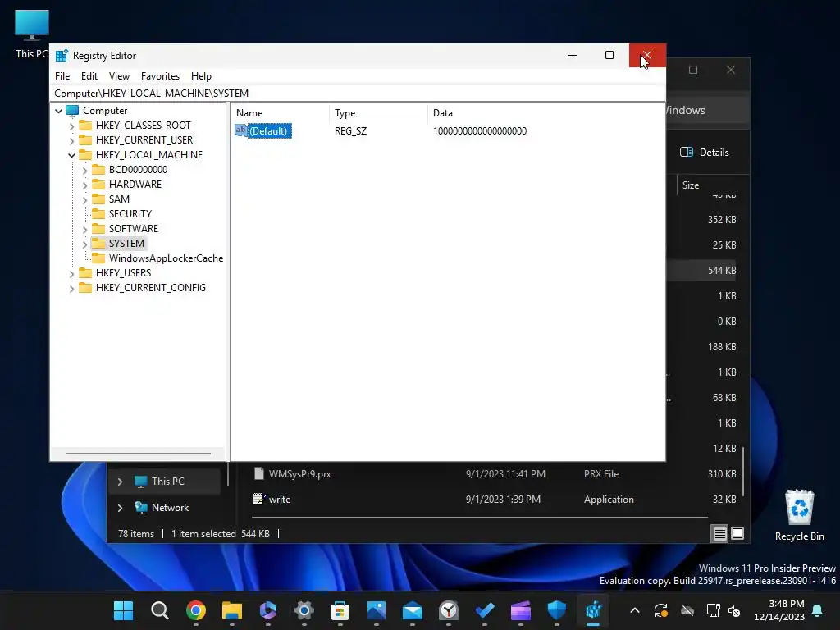840x630 pixels.
Task: Open Network in File Explorer sidebar
Action: click(x=170, y=507)
